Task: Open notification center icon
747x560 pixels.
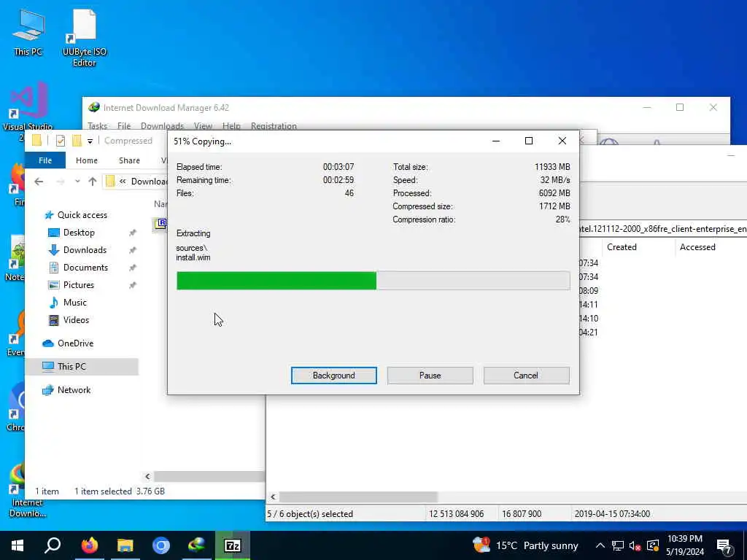Action: click(x=724, y=546)
